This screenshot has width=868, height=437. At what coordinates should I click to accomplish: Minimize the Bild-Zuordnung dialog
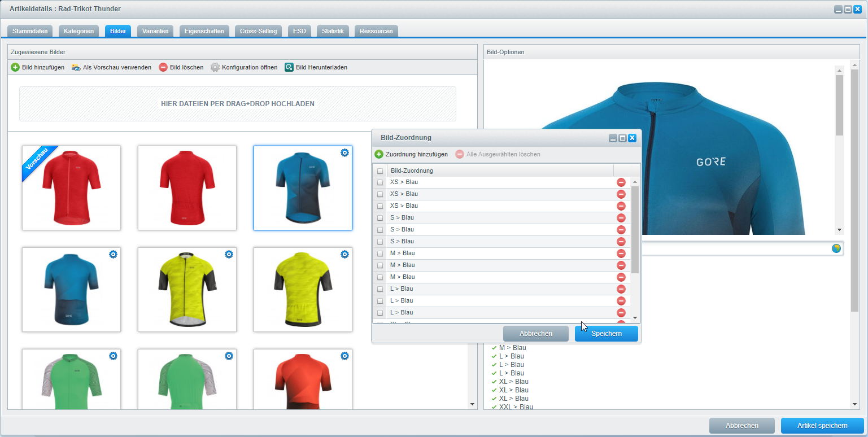(613, 138)
